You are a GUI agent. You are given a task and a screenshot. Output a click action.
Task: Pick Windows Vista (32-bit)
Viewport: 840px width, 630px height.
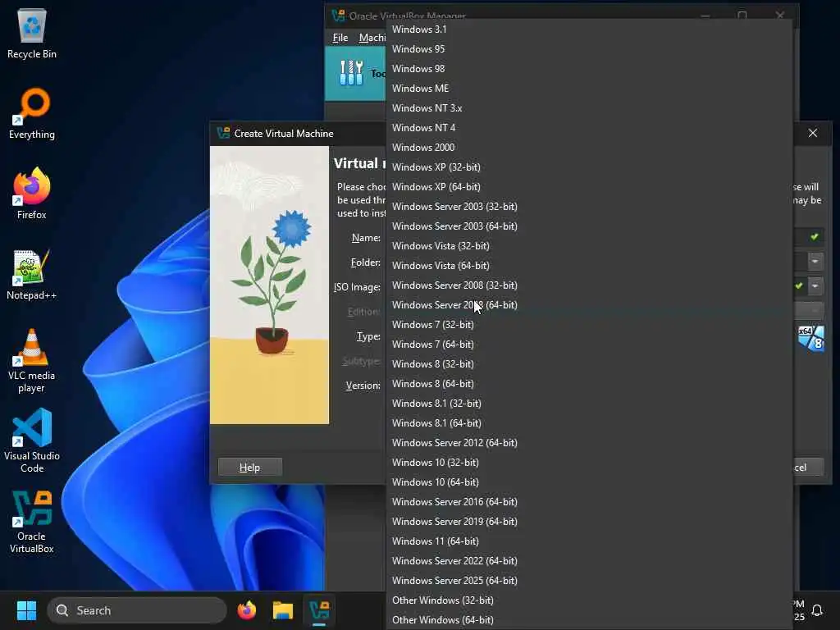[x=589, y=246]
